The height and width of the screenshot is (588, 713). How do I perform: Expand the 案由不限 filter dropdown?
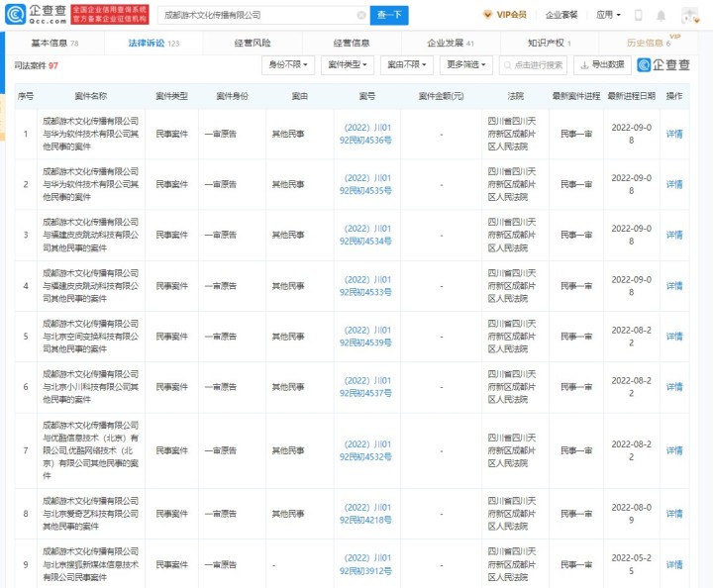pos(407,65)
